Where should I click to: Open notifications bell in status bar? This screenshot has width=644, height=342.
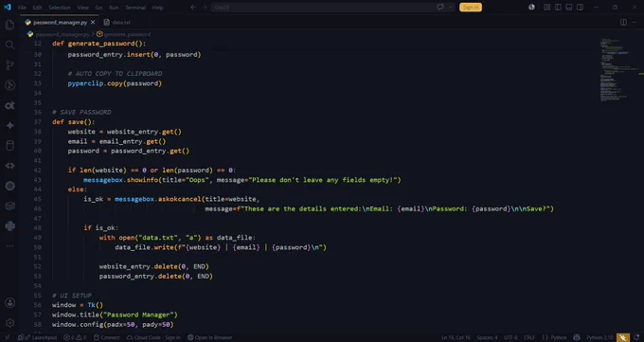tap(636, 337)
